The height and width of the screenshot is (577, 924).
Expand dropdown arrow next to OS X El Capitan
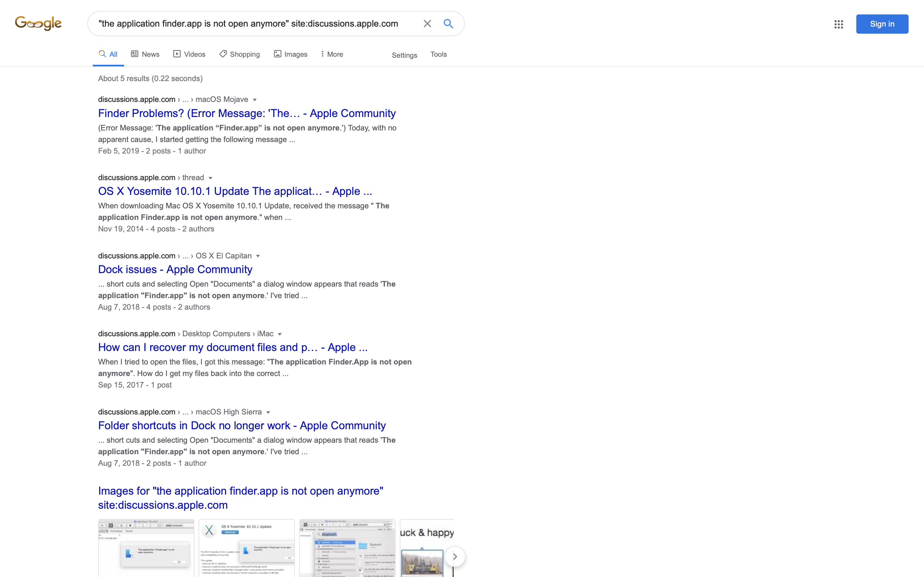(258, 256)
